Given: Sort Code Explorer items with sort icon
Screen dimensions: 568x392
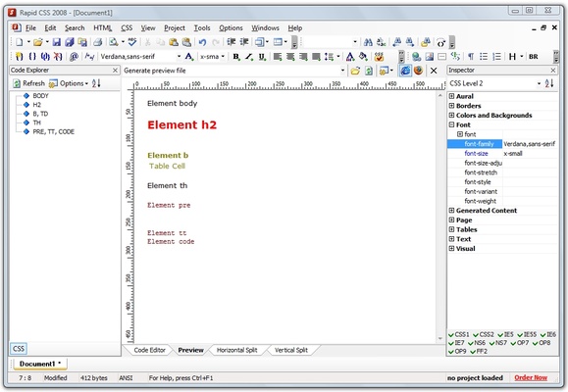Looking at the screenshot, I should click(96, 83).
